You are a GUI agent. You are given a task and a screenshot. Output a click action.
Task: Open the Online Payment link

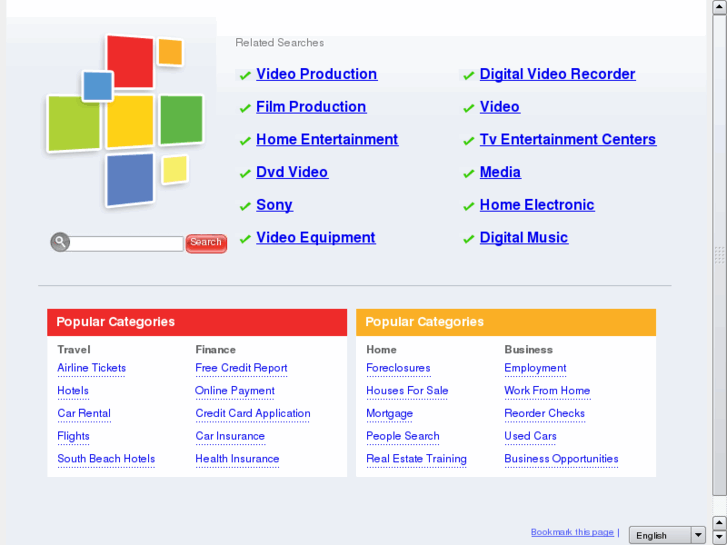235,391
